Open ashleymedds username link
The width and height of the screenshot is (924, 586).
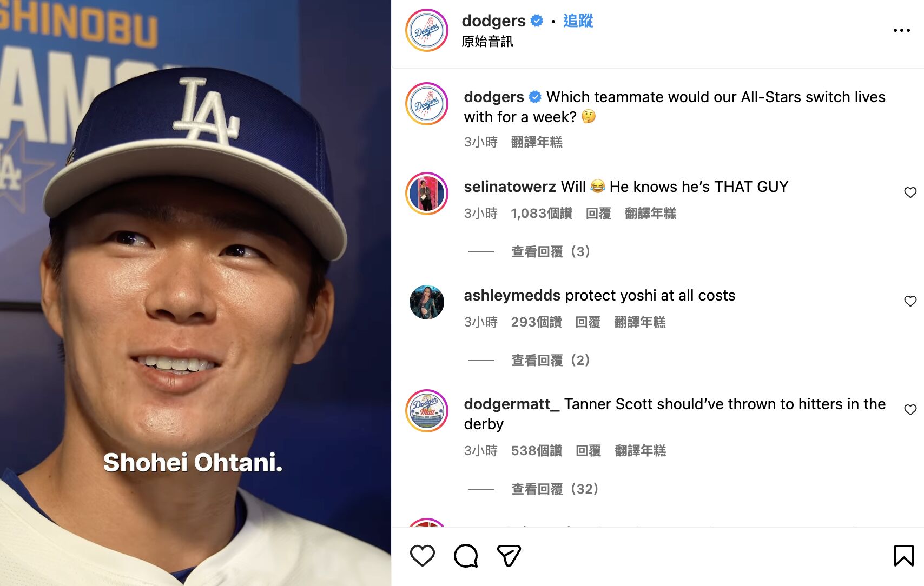pyautogui.click(x=512, y=296)
